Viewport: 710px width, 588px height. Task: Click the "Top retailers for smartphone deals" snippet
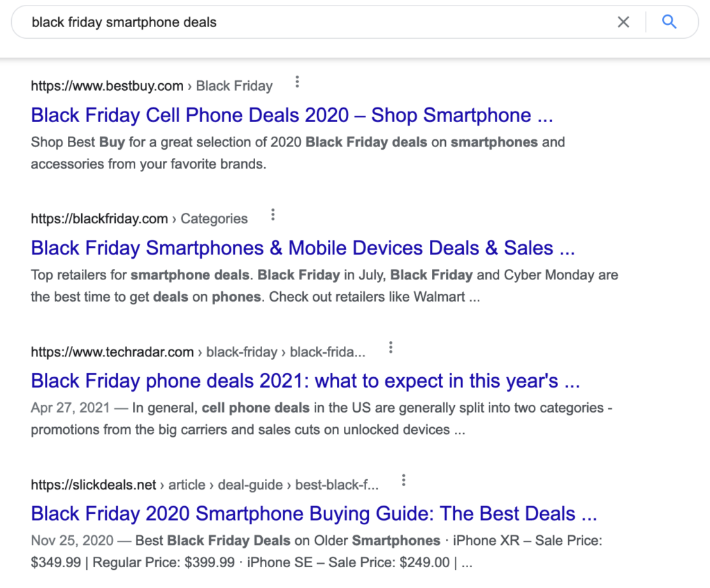point(324,286)
